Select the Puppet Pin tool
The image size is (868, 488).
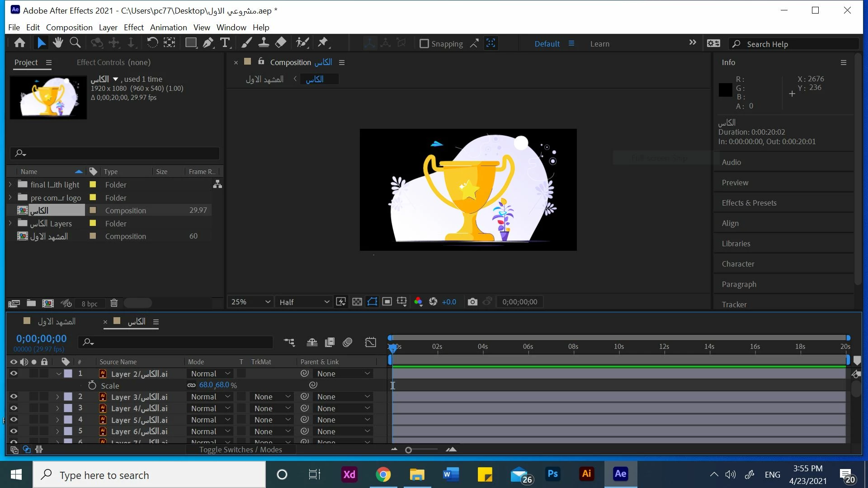(x=323, y=43)
